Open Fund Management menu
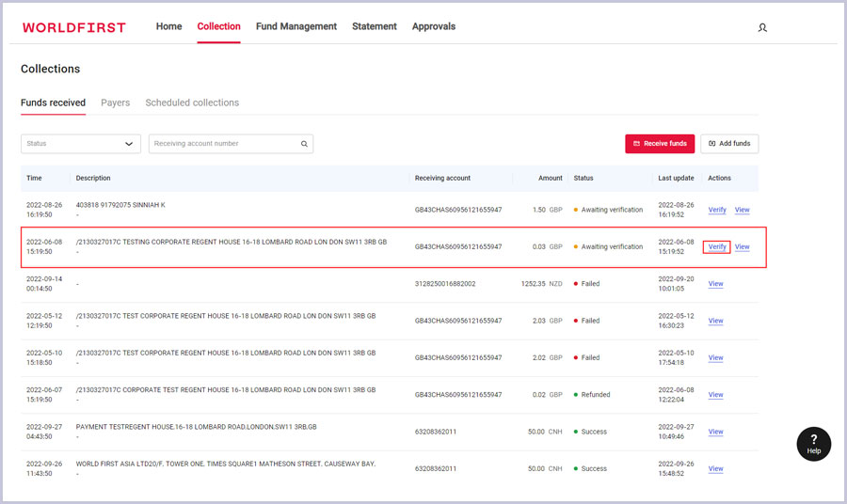 (296, 26)
